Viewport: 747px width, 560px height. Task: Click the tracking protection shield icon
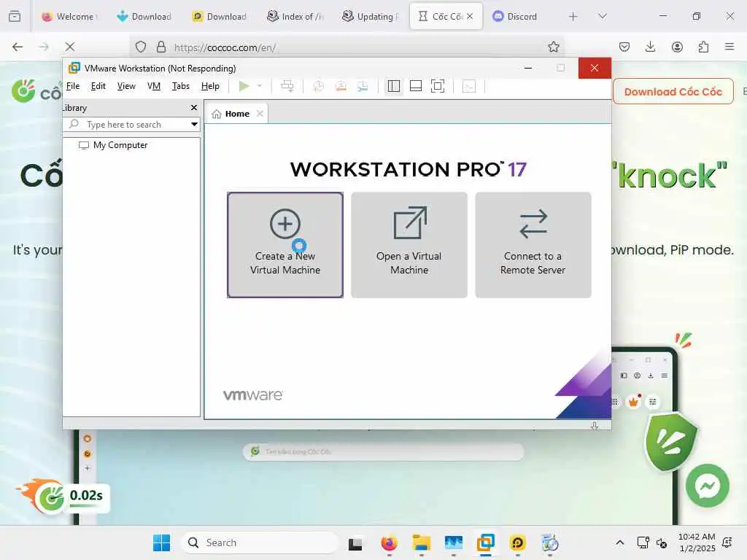click(x=141, y=47)
